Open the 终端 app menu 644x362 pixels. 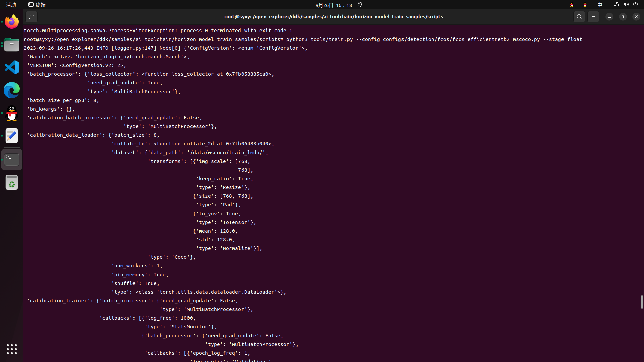point(37,5)
